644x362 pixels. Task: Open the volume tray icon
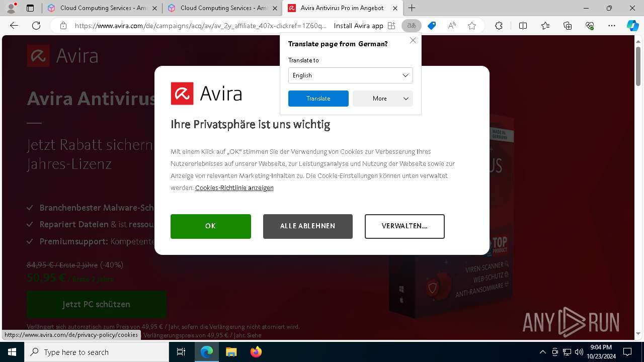pyautogui.click(x=579, y=352)
